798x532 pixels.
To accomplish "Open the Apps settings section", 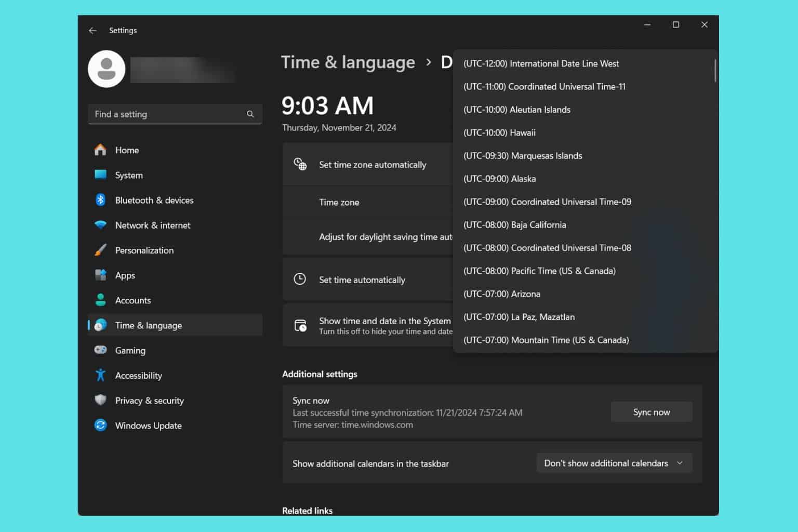I will pyautogui.click(x=175, y=275).
